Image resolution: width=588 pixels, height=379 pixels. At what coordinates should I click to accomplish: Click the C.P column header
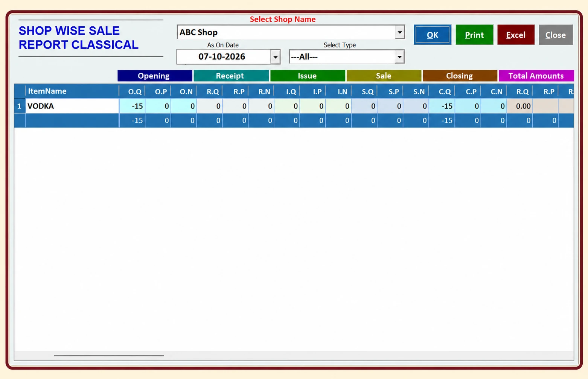[468, 91]
